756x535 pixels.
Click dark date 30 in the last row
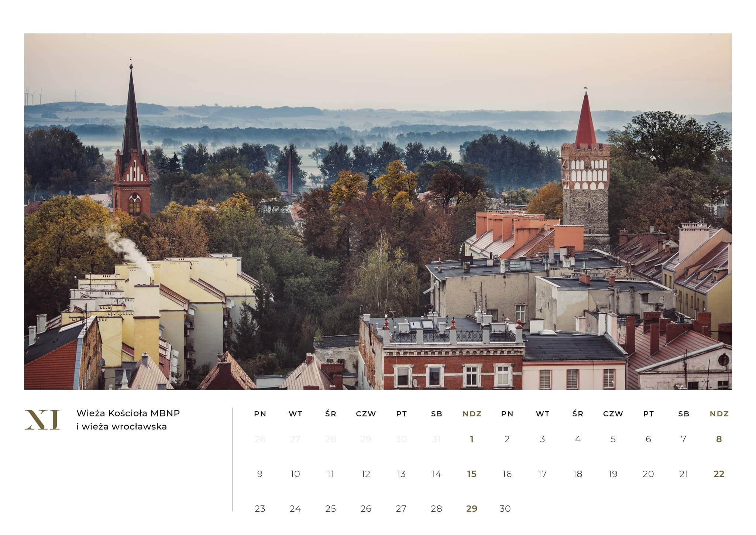tap(505, 509)
